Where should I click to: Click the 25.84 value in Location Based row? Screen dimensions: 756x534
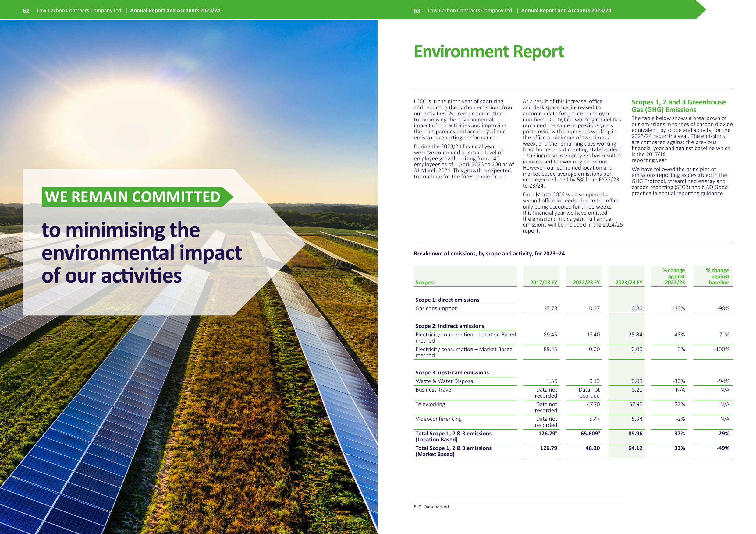pyautogui.click(x=635, y=335)
